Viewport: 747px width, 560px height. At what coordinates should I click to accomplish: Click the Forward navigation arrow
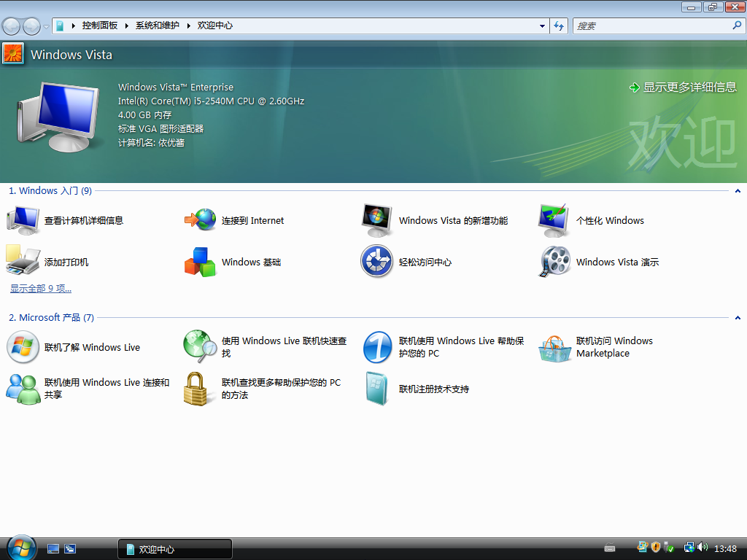(32, 26)
